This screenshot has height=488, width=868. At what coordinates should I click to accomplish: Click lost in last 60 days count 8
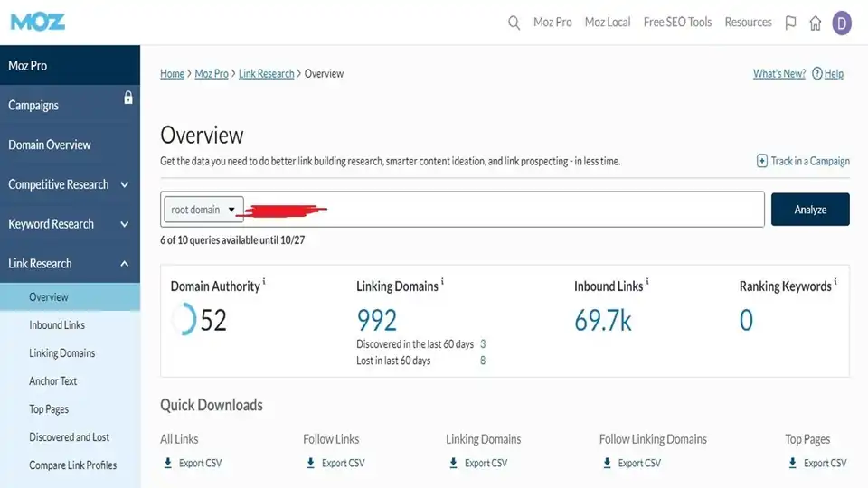(x=483, y=361)
